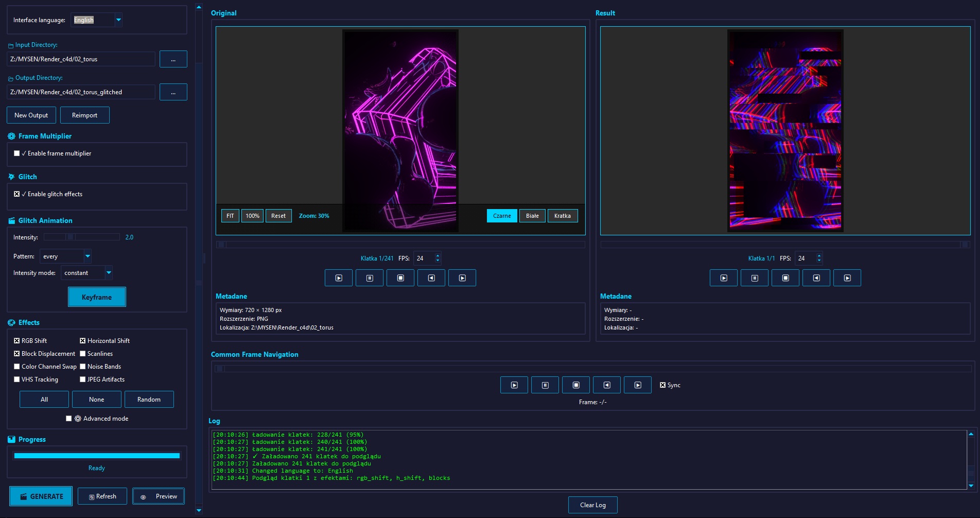Pause playback in Common Frame Navigation
Image resolution: width=980 pixels, height=518 pixels.
545,385
